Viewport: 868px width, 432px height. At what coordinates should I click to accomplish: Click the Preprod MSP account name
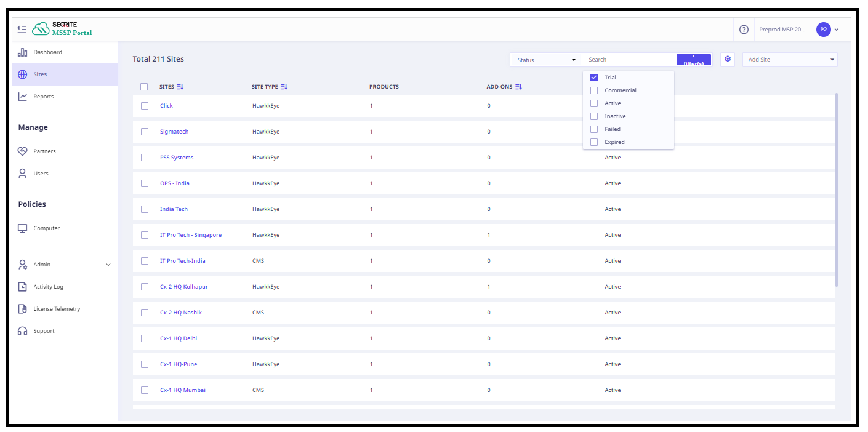pyautogui.click(x=782, y=30)
